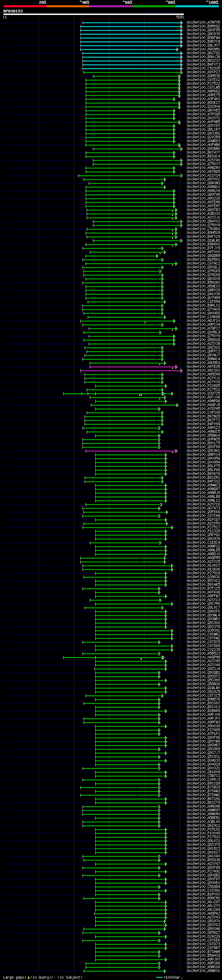Image resolution: width=222 pixels, height=980 pixels.
Task: Select label UniRef100_C6TAC2
Action: [203, 263]
